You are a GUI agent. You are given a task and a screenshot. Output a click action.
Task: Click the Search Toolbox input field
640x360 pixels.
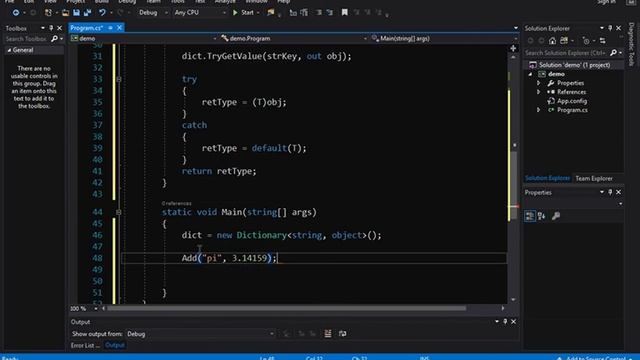pyautogui.click(x=27, y=39)
